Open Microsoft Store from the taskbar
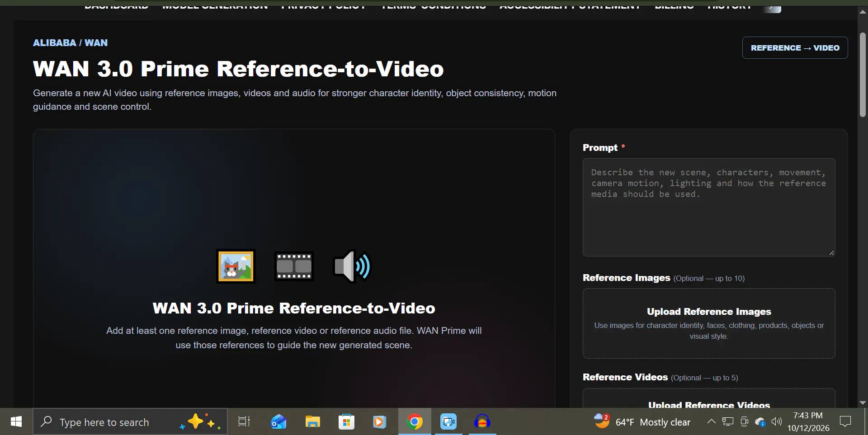868x435 pixels. point(346,421)
